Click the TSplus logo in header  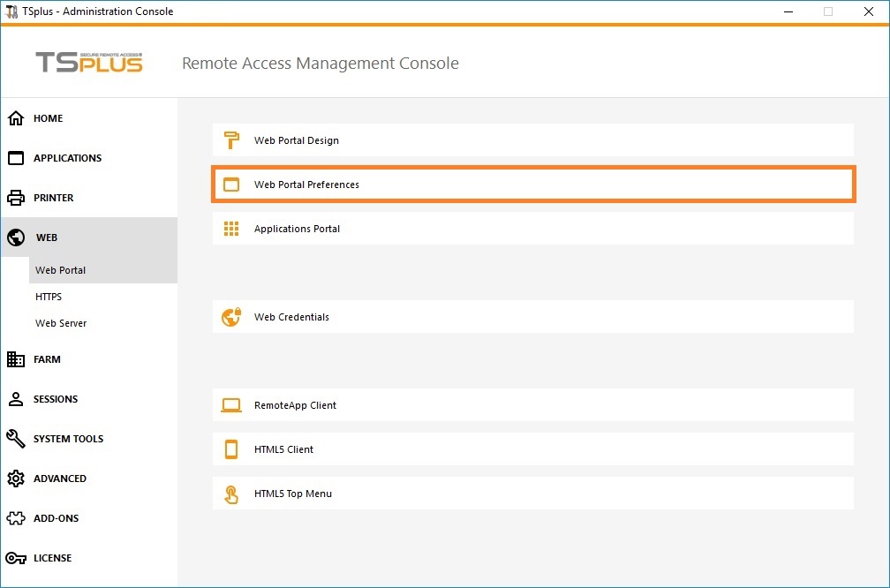[88, 63]
